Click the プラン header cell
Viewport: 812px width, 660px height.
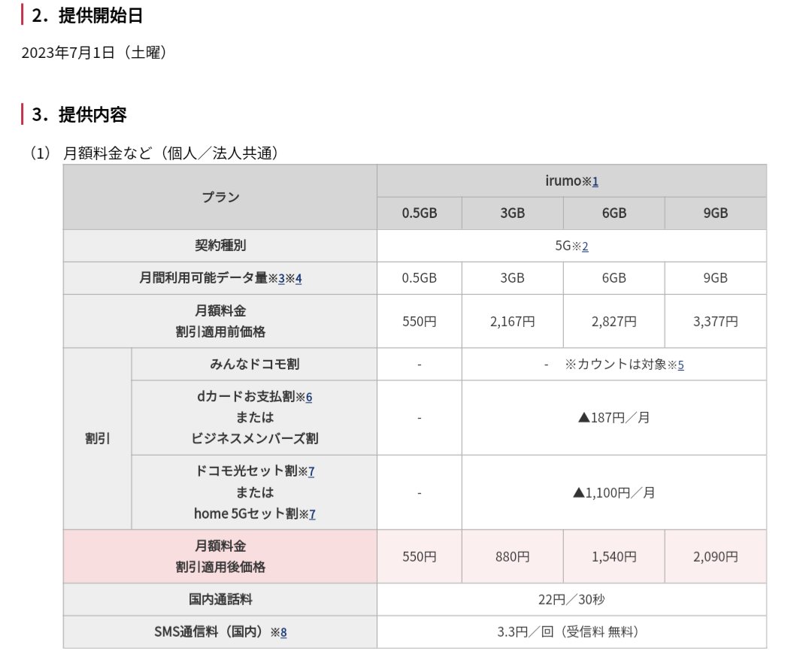pyautogui.click(x=220, y=197)
